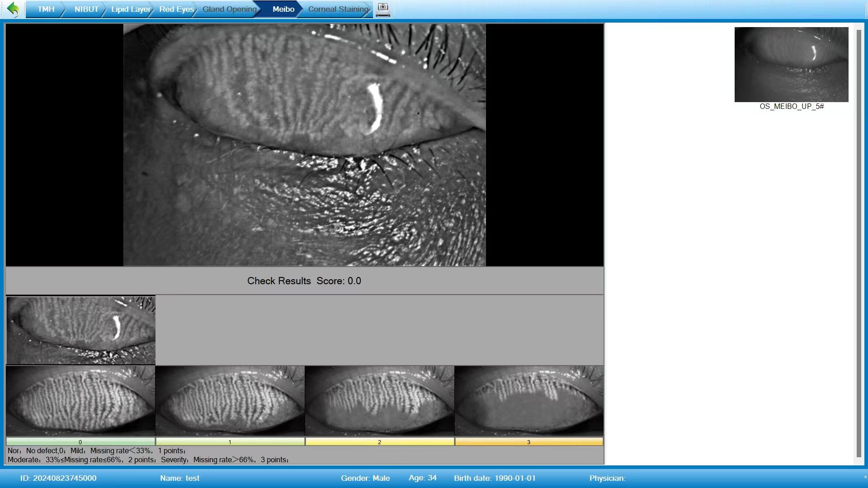The image size is (868, 488).
Task: Select grade 2 reference meibography image
Action: (379, 401)
